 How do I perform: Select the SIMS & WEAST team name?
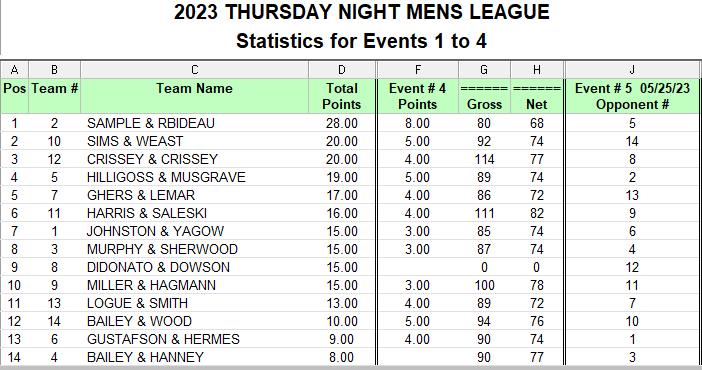(135, 141)
